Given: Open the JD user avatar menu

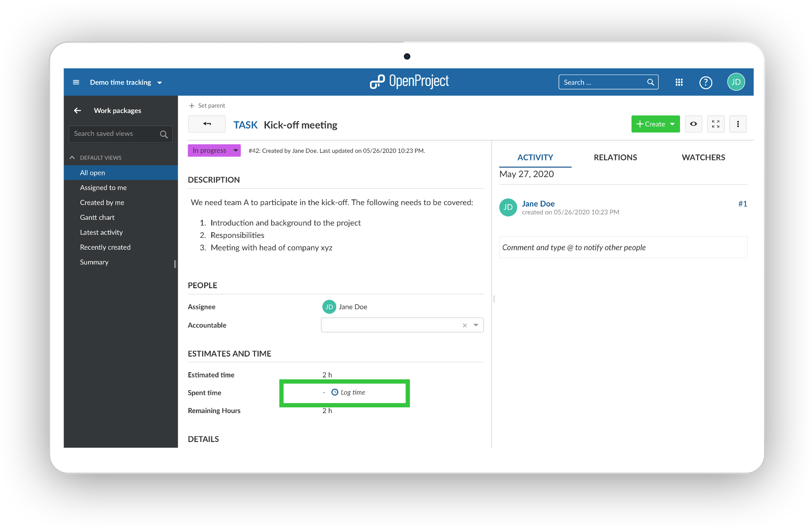Looking at the screenshot, I should (736, 82).
